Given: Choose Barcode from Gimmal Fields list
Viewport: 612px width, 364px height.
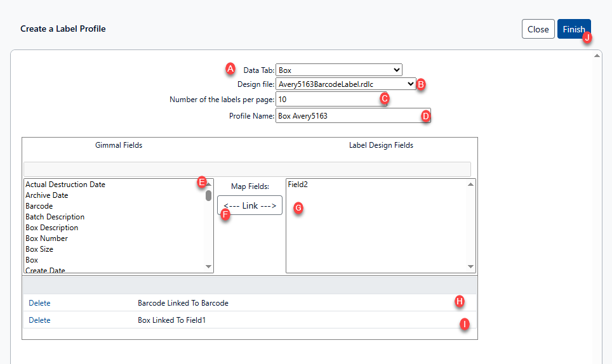Looking at the screenshot, I should [39, 206].
